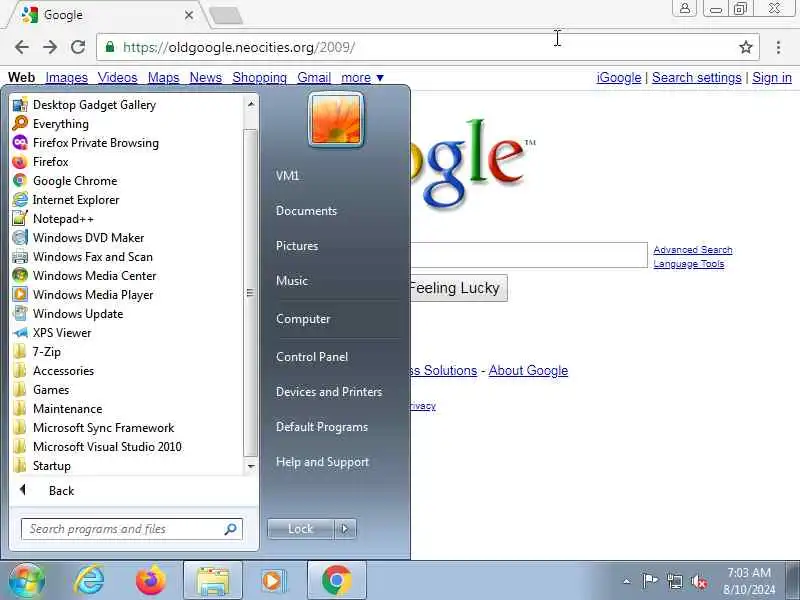Open Pictures from Start menu
Screen dimensions: 800x600
(x=297, y=245)
